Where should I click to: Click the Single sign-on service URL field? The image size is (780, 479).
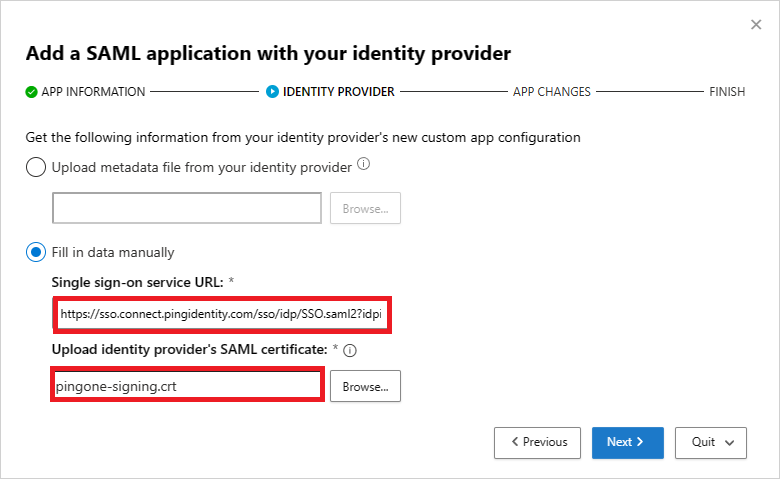[221, 314]
